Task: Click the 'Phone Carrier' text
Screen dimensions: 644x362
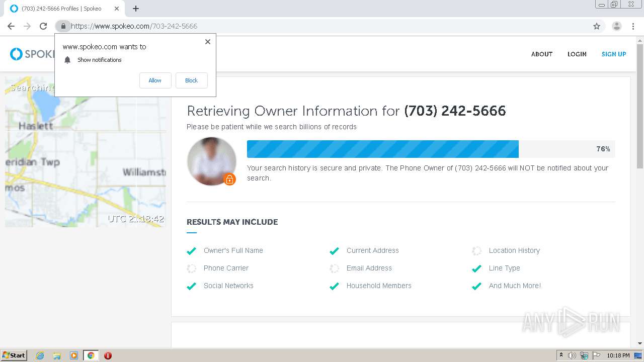Action: (x=226, y=268)
